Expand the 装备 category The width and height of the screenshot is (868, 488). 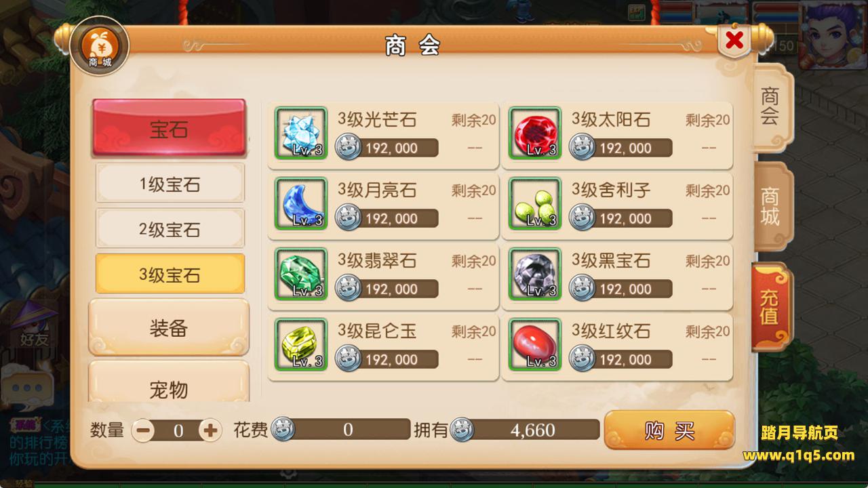(169, 328)
